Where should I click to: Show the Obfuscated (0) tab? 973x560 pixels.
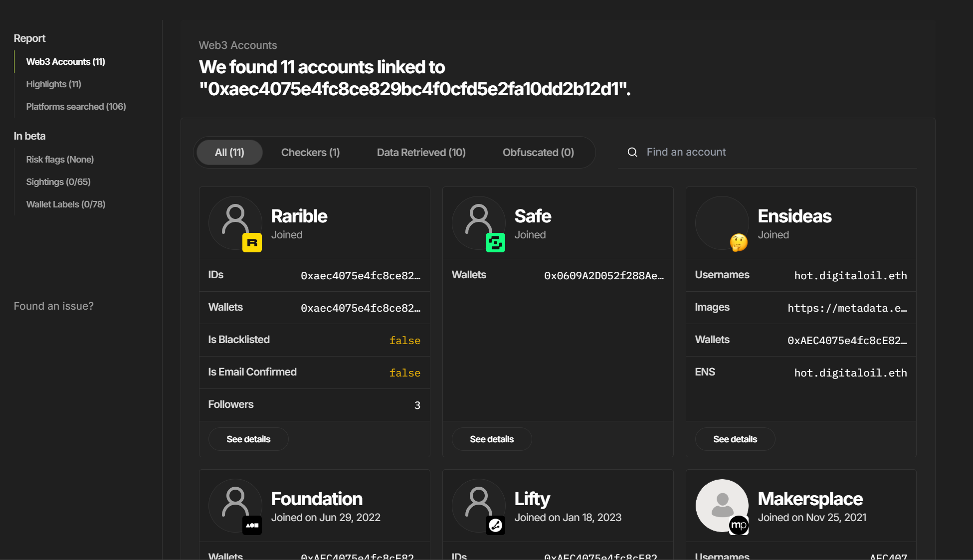(x=538, y=153)
